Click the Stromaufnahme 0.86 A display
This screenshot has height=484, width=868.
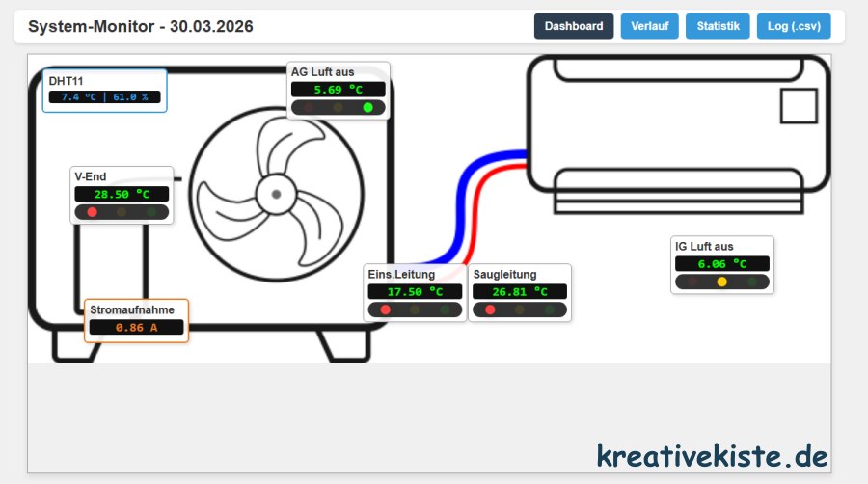click(x=136, y=328)
